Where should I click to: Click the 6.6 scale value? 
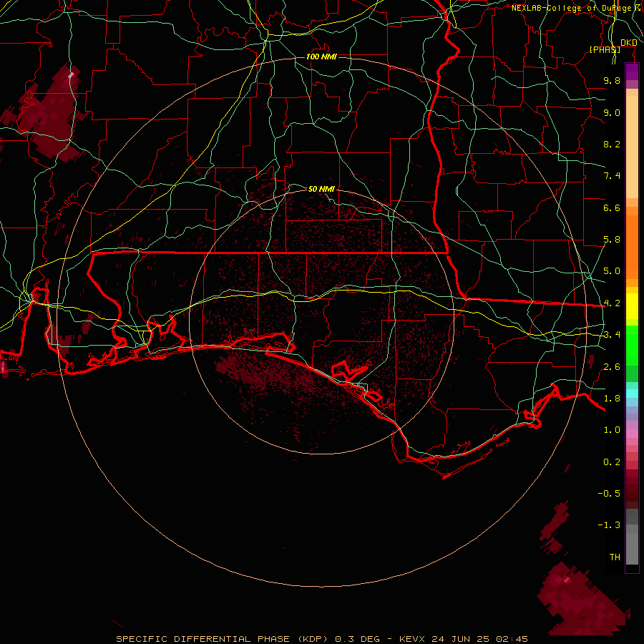(612, 208)
